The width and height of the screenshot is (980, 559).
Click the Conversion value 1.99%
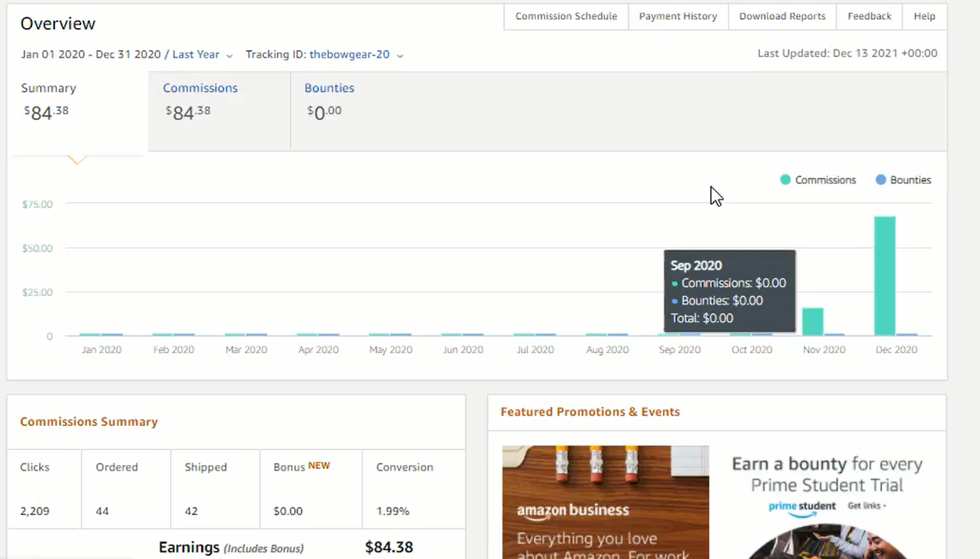tap(393, 511)
